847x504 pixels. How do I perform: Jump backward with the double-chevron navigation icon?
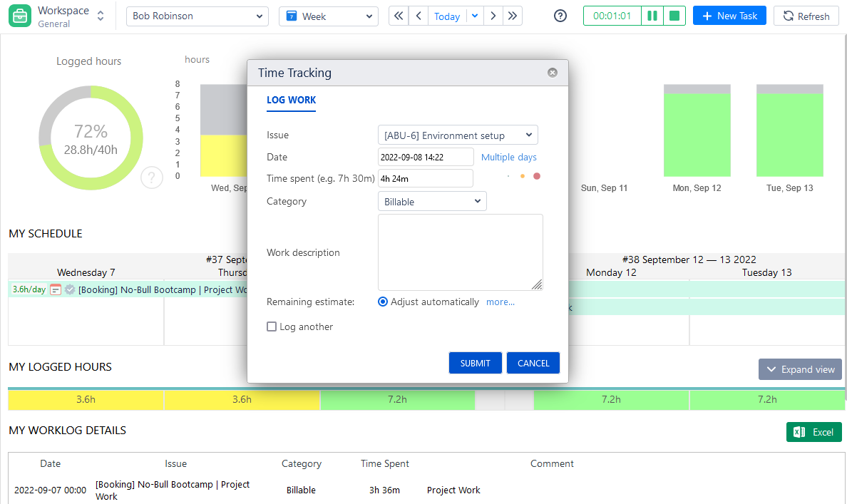point(398,15)
